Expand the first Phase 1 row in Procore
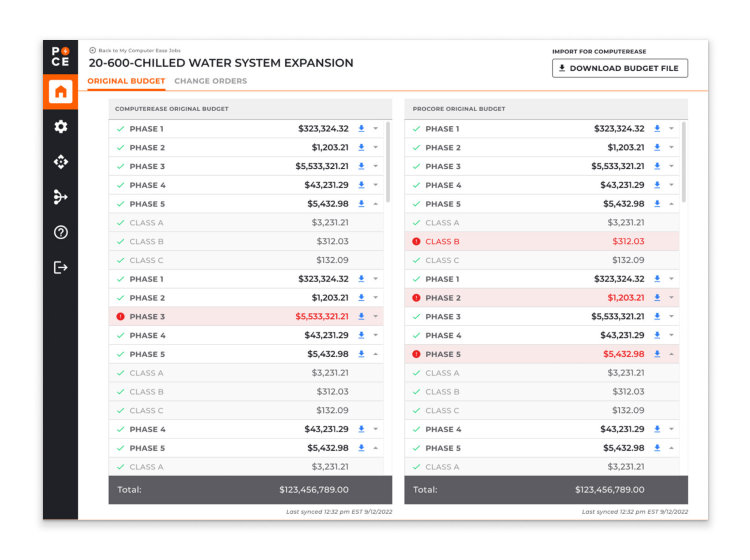 click(x=671, y=129)
